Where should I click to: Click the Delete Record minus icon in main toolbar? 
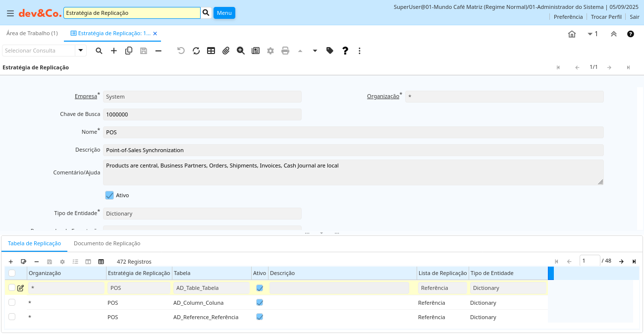point(159,51)
